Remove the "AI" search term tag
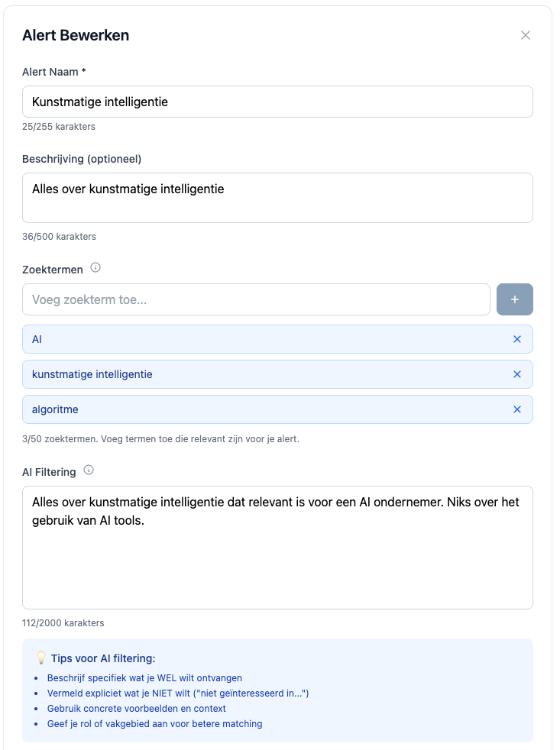The height and width of the screenshot is (750, 560). (x=517, y=339)
